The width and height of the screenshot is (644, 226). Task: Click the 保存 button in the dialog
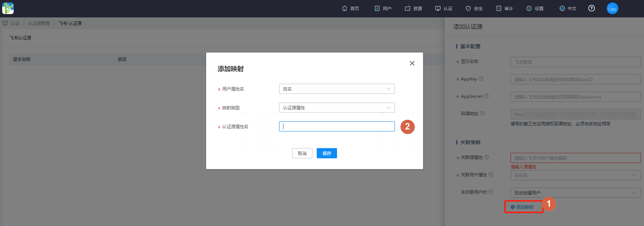tap(327, 153)
